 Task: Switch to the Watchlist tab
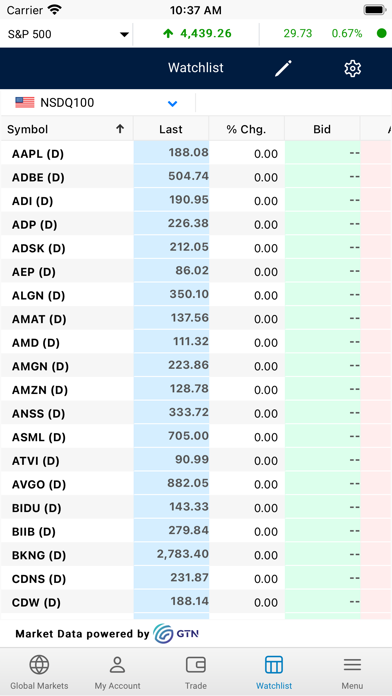tap(274, 672)
